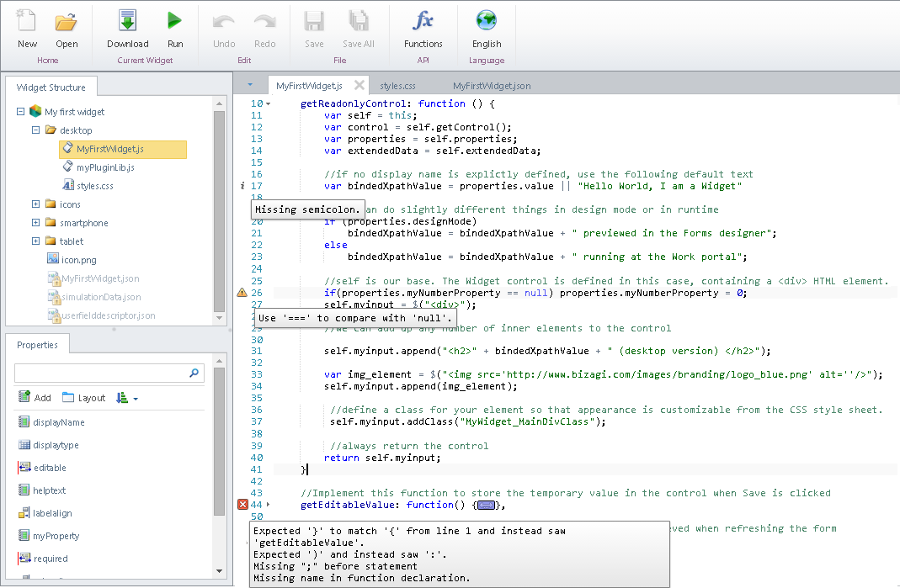This screenshot has width=900, height=588.
Task: Select the helptext property
Action: point(50,490)
